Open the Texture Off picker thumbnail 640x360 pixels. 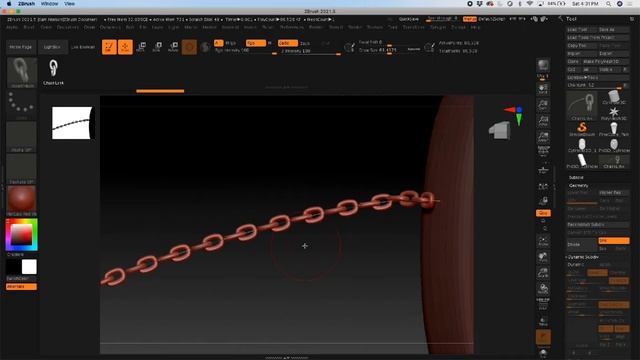tap(22, 169)
